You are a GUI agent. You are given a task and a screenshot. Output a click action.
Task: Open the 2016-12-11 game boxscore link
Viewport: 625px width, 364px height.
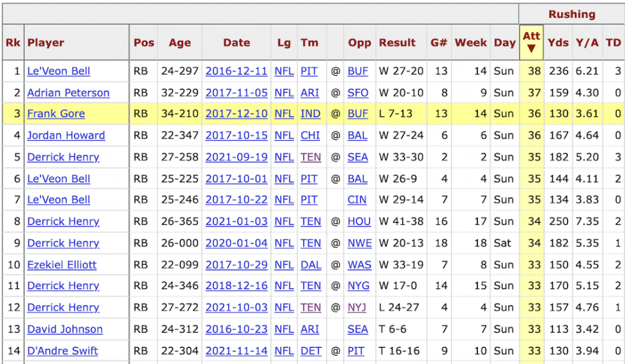(236, 71)
